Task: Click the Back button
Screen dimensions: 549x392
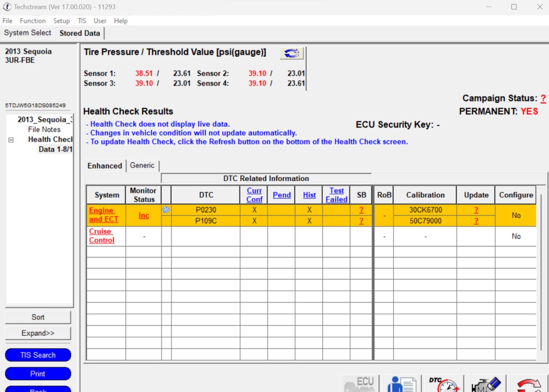Action: (38, 389)
